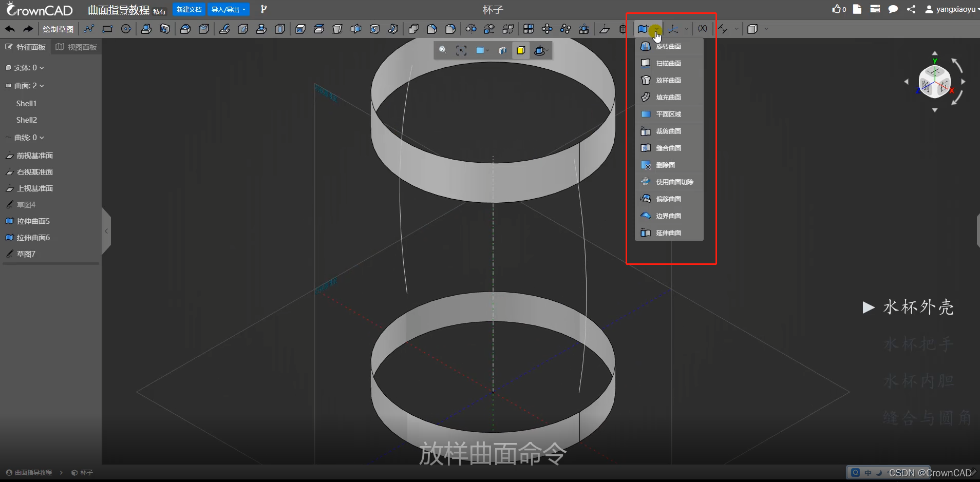Click the linear pattern icon
The image size is (980, 482).
[x=529, y=29]
